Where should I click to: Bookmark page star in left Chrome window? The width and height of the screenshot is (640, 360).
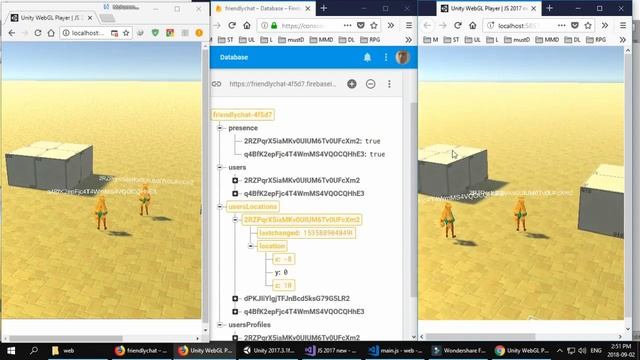point(126,33)
